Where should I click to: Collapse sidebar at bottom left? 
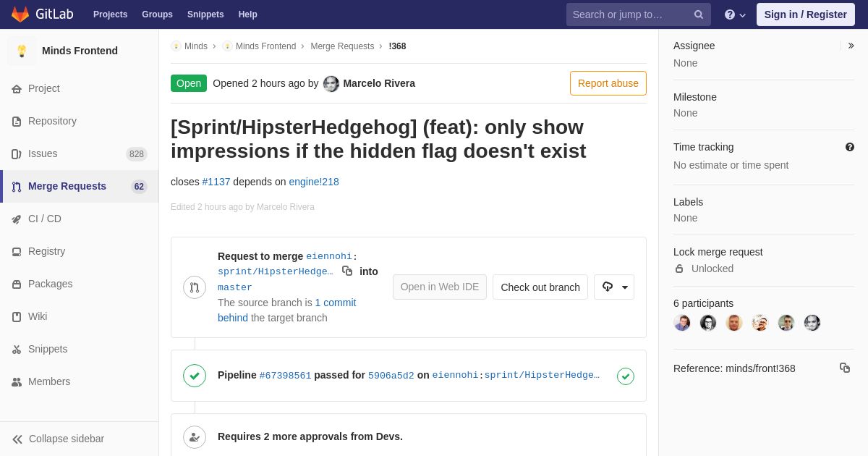pyautogui.click(x=58, y=439)
